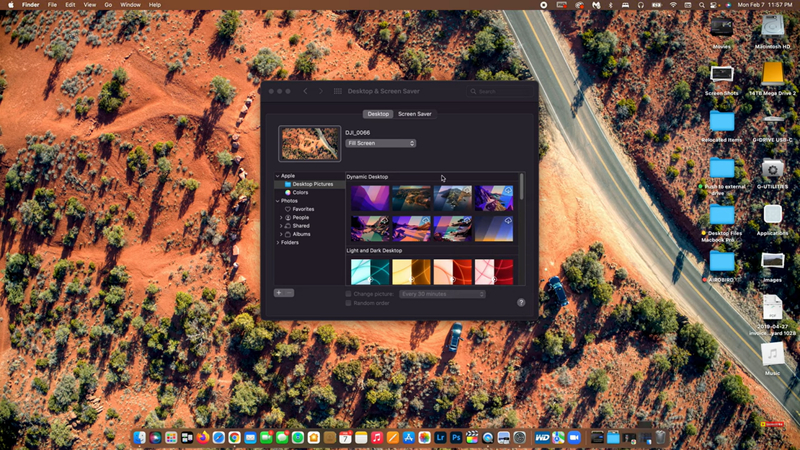
Task: Collapse the Apple section in sidebar
Action: [x=278, y=176]
